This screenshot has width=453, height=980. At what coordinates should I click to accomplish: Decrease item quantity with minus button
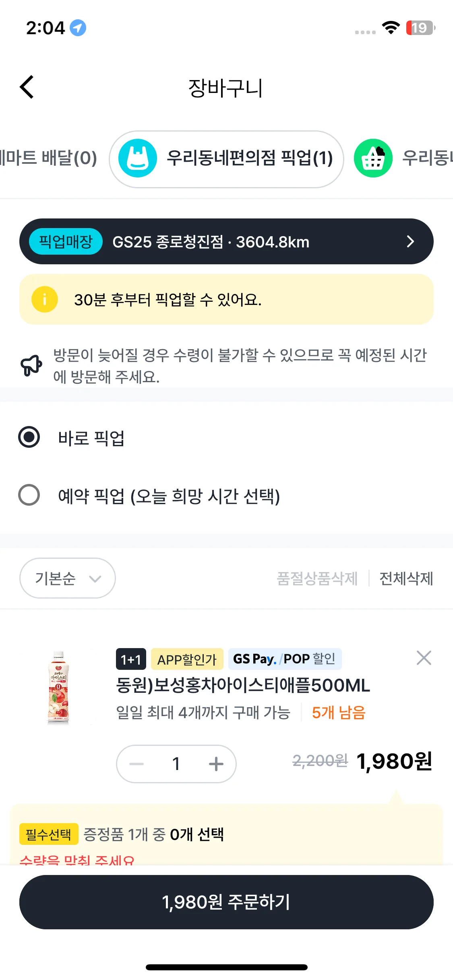point(137,764)
